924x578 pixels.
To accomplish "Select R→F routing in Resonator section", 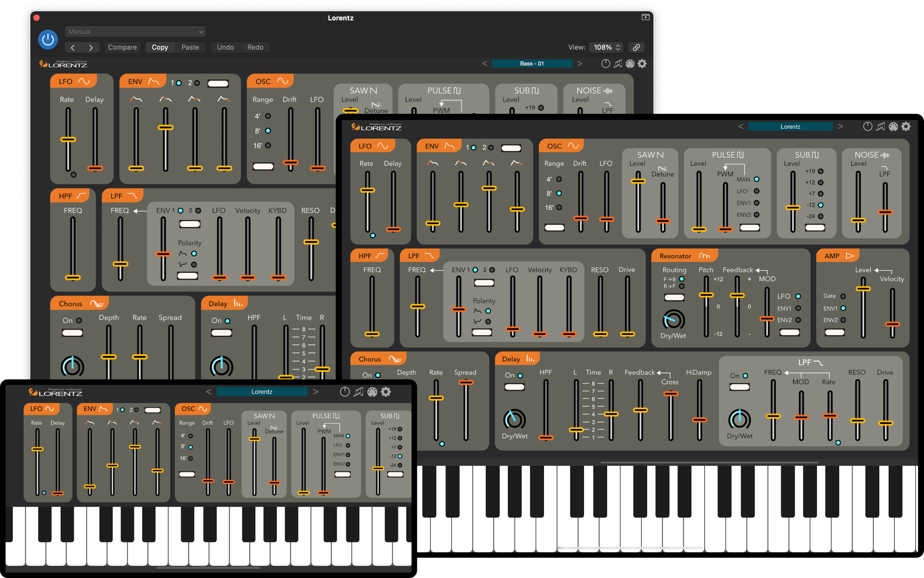I will pos(681,286).
